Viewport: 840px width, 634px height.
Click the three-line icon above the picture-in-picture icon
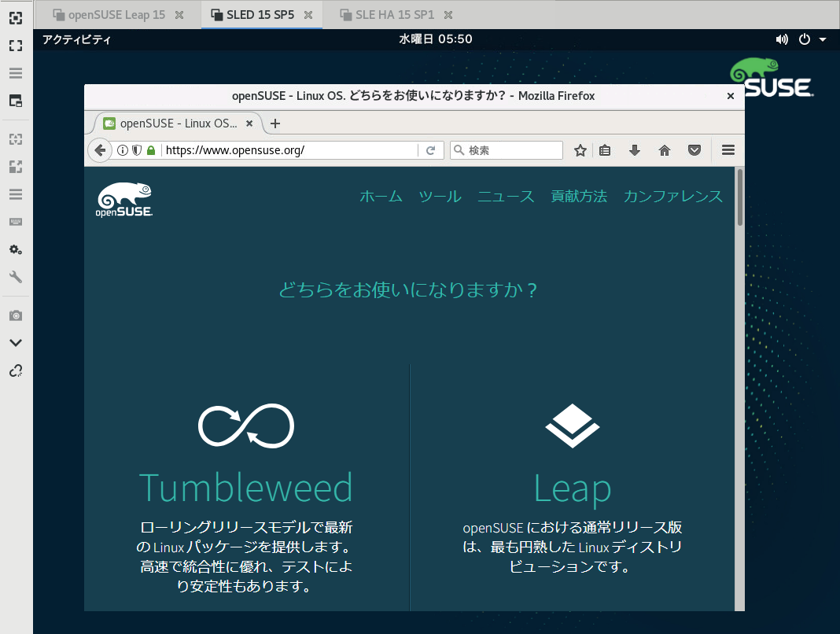16,73
